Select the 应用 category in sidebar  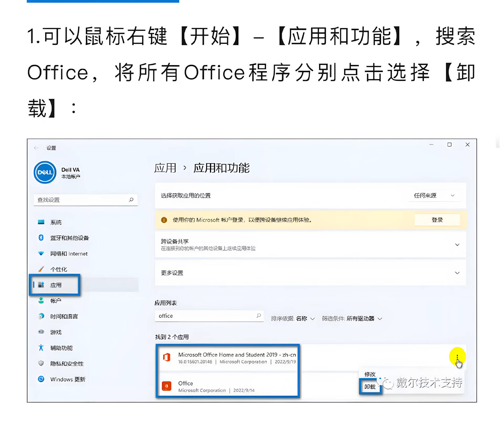coord(56,285)
